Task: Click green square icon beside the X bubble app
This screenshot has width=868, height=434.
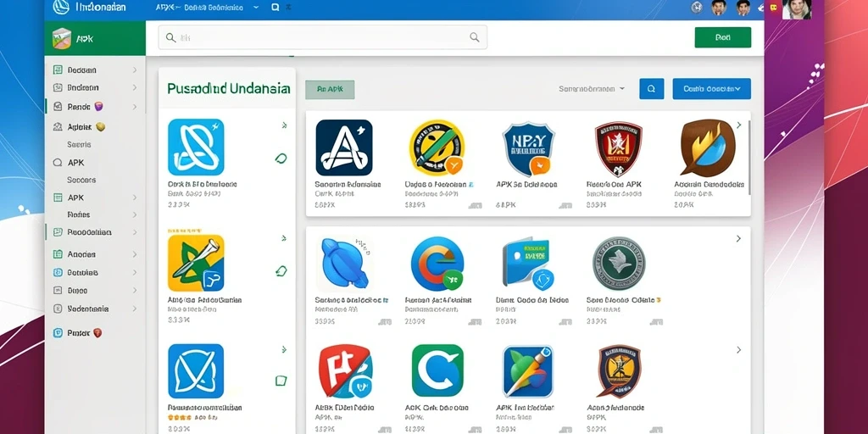Action: 281,381
